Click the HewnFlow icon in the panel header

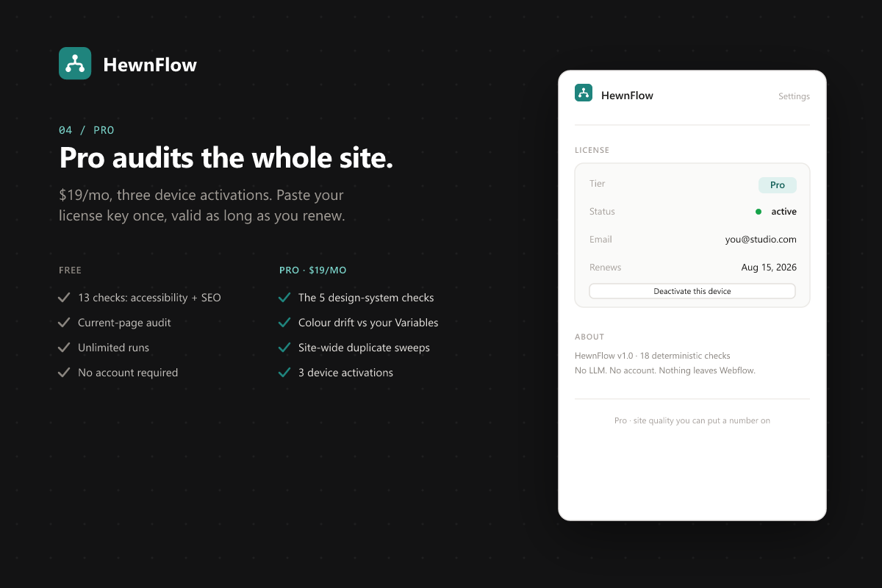584,93
